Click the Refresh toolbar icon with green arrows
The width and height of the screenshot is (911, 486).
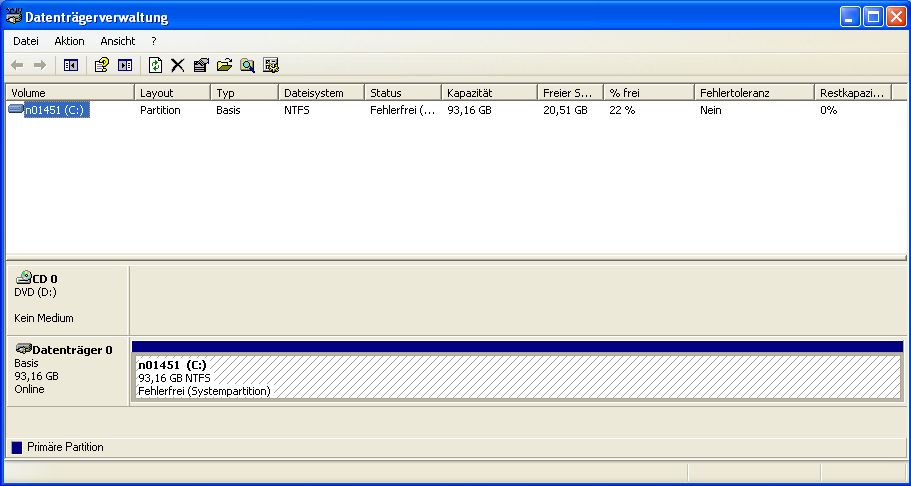155,65
